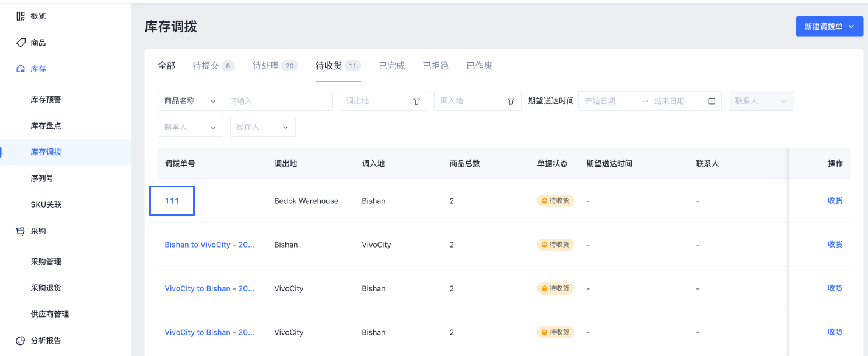Click the 单据状态 column header

click(553, 164)
